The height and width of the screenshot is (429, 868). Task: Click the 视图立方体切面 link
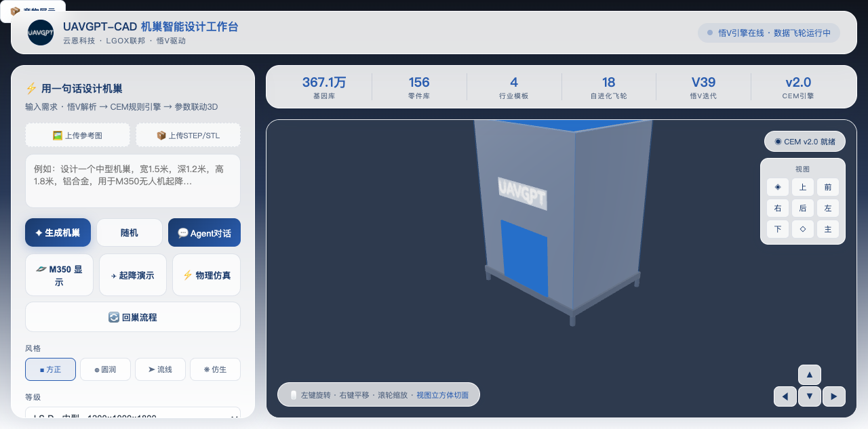[442, 395]
